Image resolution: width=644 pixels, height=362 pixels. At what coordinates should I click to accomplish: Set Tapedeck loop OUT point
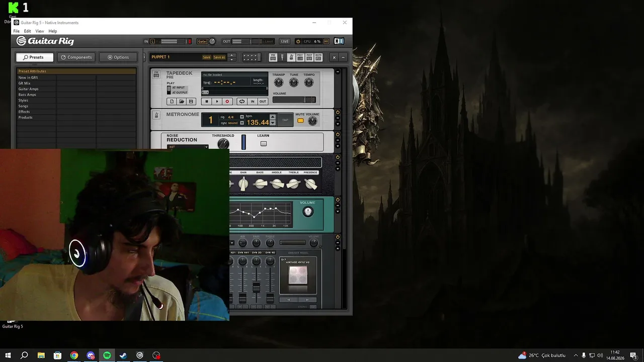point(263,102)
